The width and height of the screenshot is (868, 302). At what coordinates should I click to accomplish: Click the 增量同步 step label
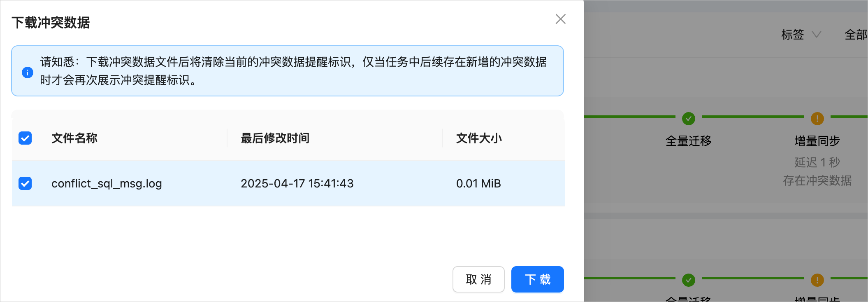[817, 141]
